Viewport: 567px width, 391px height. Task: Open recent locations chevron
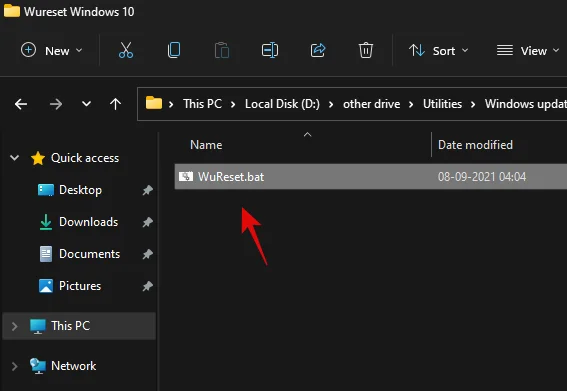[86, 104]
